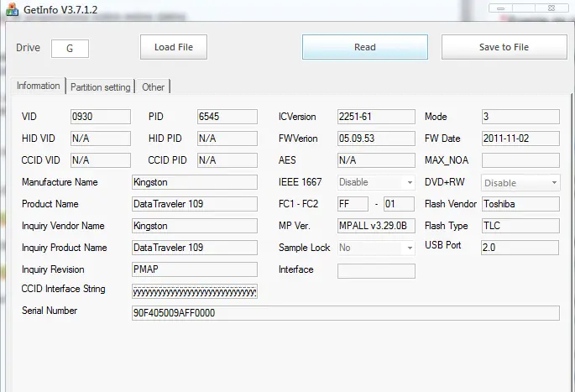Close the GetInfo window
575x392 pixels.
click(551, 8)
